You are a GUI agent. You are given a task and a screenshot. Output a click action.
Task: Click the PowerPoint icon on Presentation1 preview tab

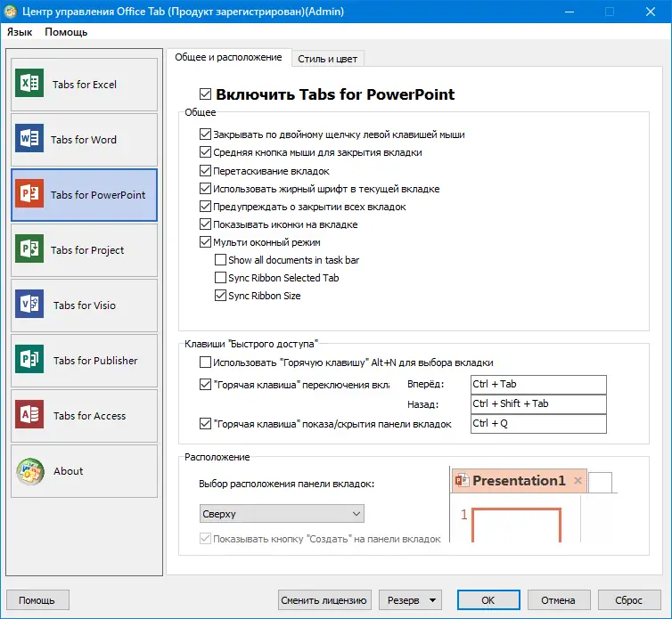(x=462, y=480)
